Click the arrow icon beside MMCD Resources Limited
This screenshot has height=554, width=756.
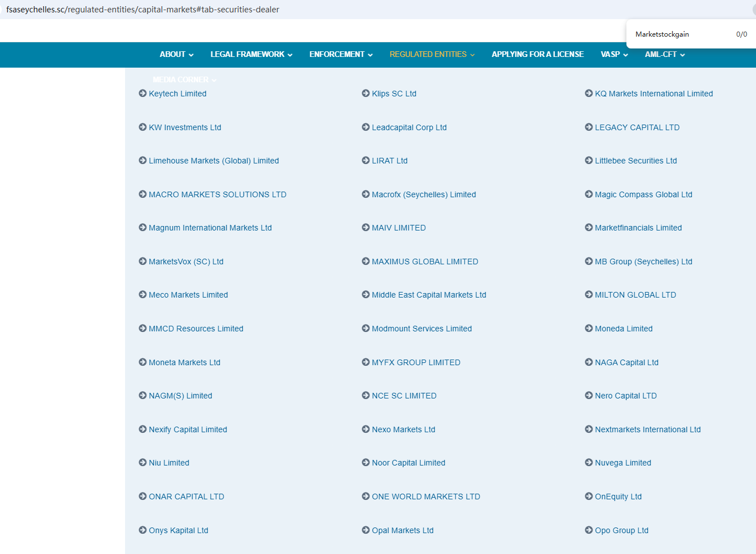(143, 329)
